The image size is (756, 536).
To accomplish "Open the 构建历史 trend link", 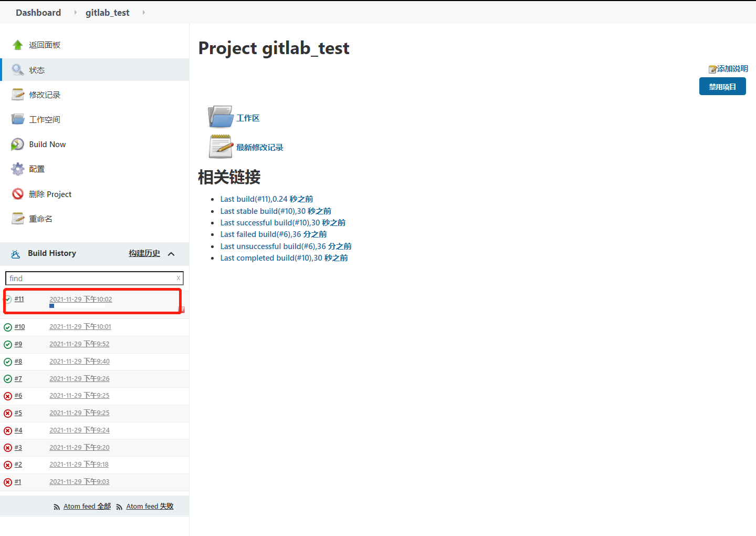I will pyautogui.click(x=144, y=253).
